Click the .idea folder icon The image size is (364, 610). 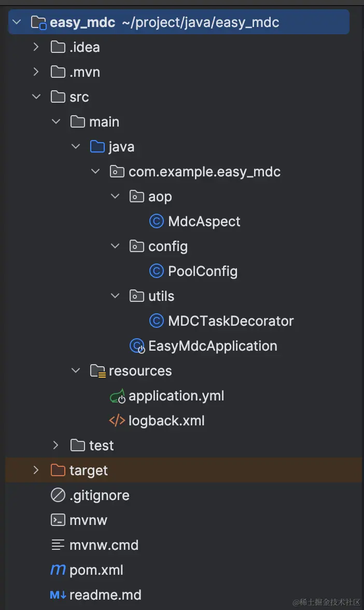(x=58, y=47)
